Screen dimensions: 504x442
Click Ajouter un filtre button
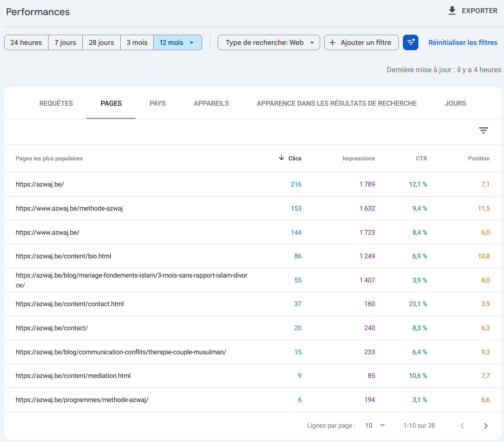tap(361, 42)
